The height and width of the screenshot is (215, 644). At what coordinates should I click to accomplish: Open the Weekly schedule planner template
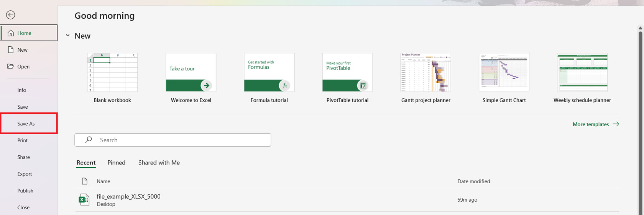pos(582,78)
